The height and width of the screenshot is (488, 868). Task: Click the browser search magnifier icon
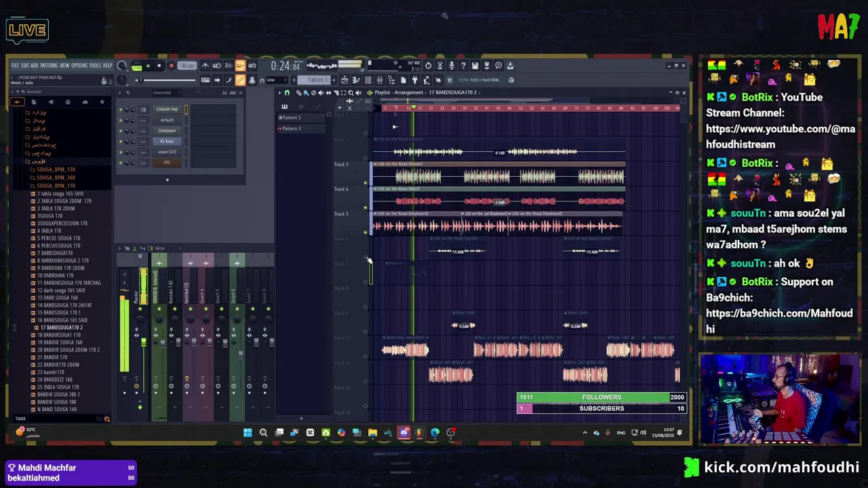tap(106, 420)
